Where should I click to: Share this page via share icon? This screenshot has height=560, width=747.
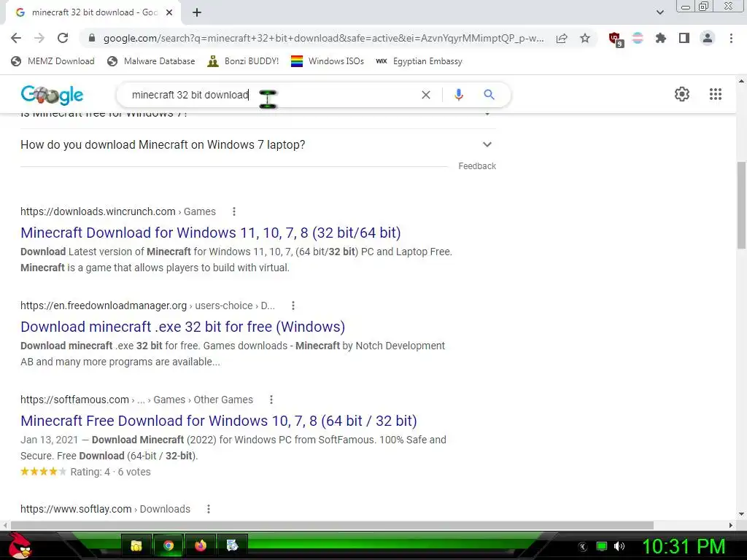pos(562,39)
